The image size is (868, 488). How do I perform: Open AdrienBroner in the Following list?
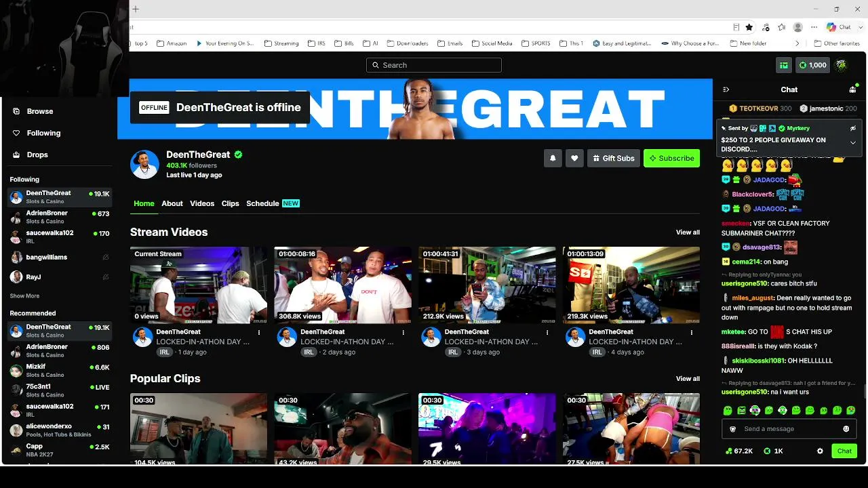click(60, 217)
